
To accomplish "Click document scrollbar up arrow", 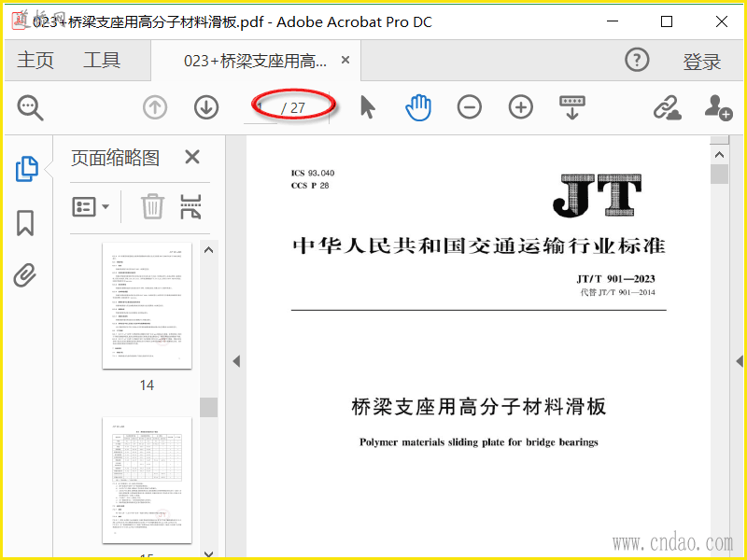I will pyautogui.click(x=719, y=155).
